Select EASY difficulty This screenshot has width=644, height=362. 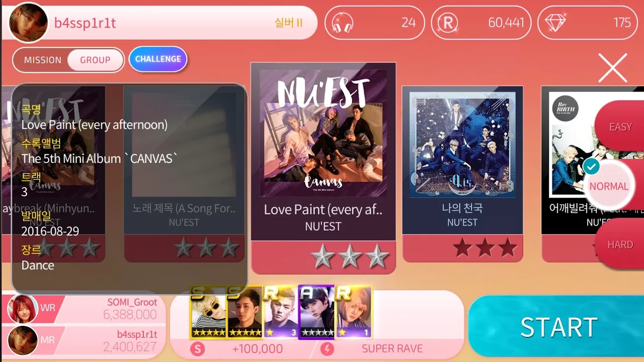[x=620, y=127]
